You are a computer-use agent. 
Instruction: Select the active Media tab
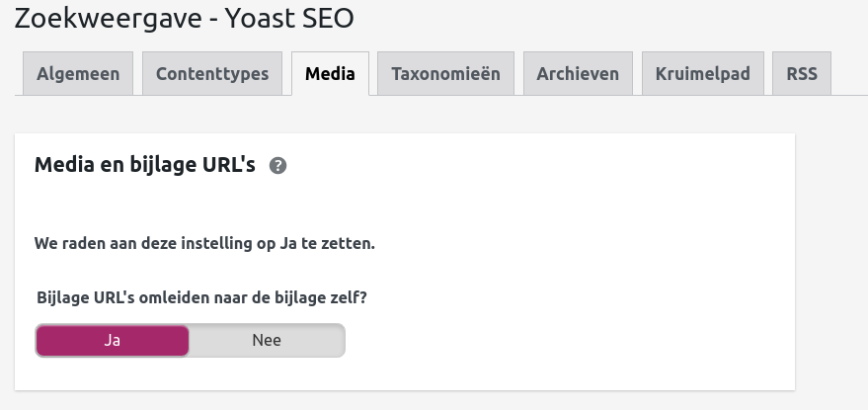[x=330, y=74]
